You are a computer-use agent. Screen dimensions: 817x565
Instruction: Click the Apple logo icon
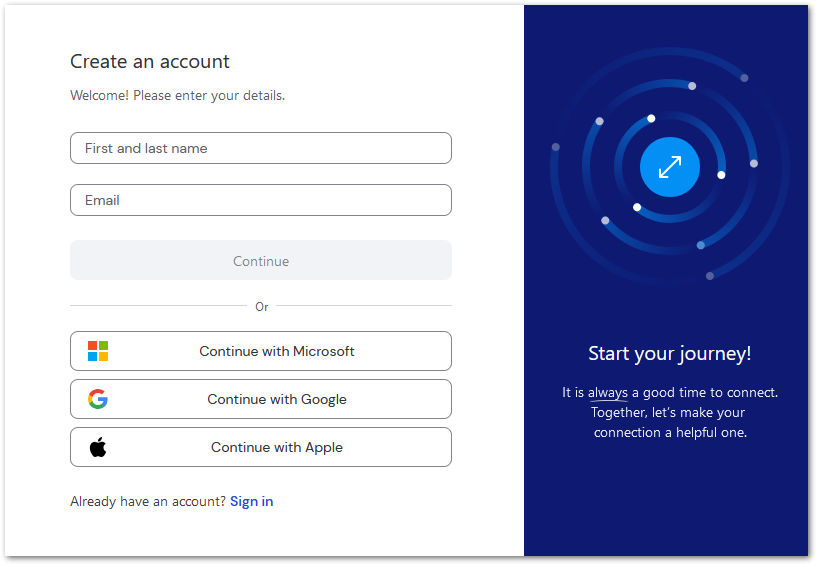pos(98,447)
